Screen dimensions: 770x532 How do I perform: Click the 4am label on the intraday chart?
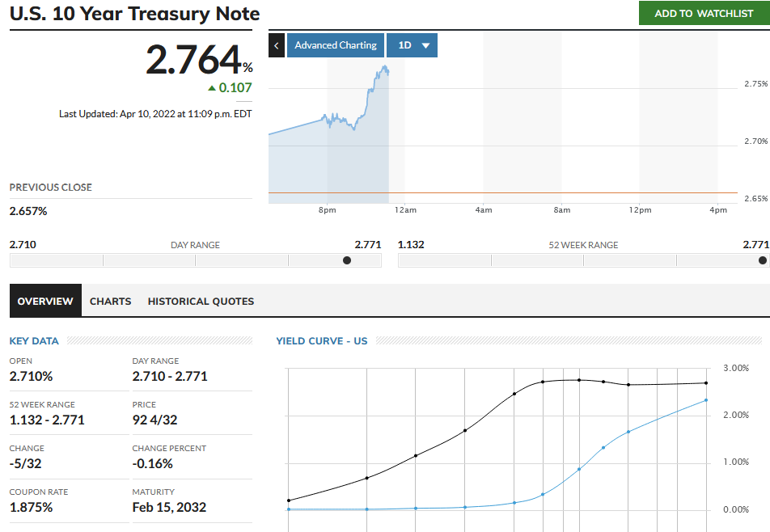pyautogui.click(x=484, y=210)
